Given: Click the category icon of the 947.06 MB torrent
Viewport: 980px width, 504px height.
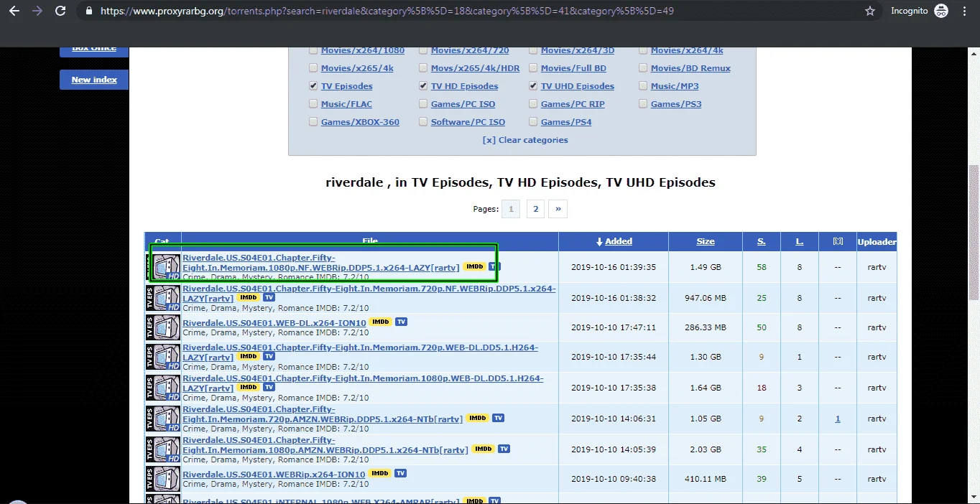Looking at the screenshot, I should (x=163, y=297).
